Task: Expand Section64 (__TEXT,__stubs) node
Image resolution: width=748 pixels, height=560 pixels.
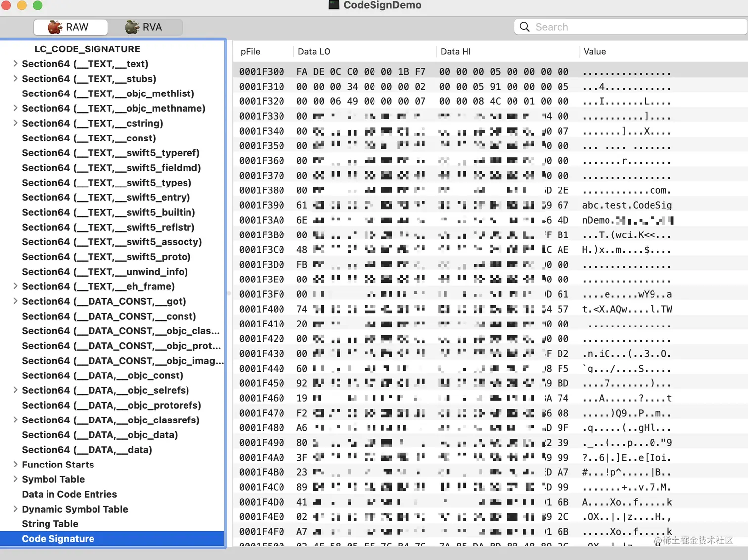Action: pos(15,79)
